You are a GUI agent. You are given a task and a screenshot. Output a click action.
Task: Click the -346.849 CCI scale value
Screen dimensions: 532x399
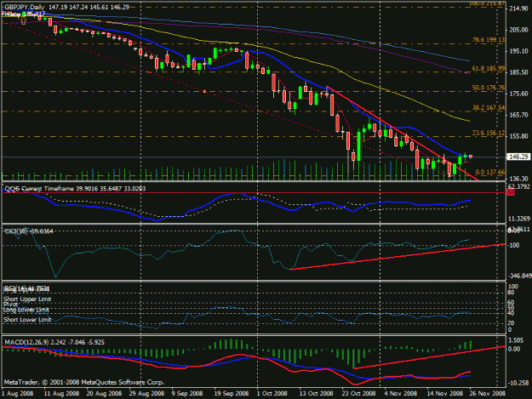518,276
